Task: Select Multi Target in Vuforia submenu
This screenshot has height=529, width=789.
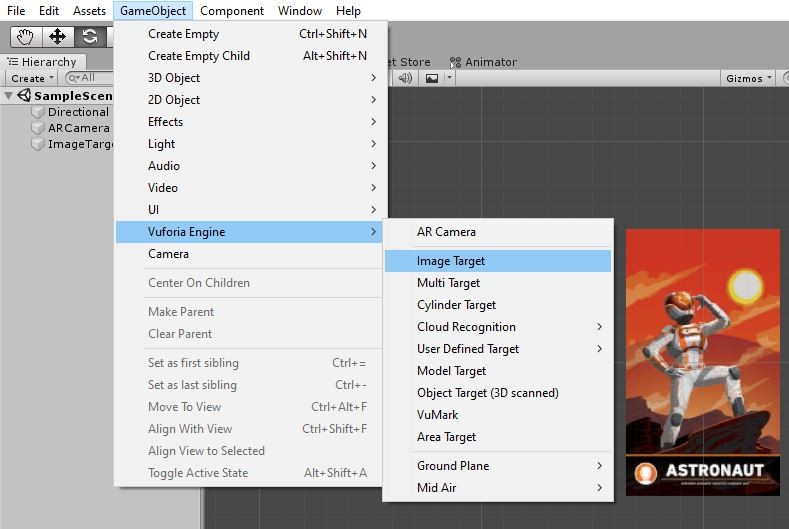Action: pyautogui.click(x=498, y=283)
